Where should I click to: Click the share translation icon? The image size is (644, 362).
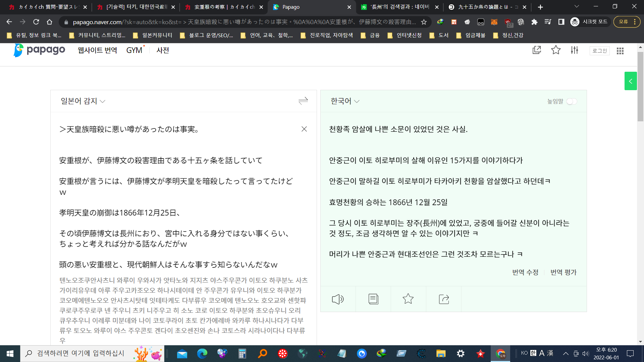point(444,299)
